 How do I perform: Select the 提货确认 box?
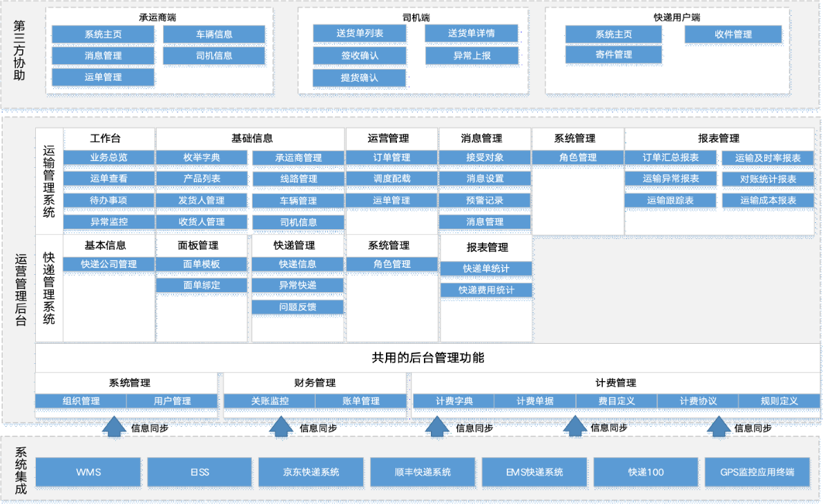[359, 78]
